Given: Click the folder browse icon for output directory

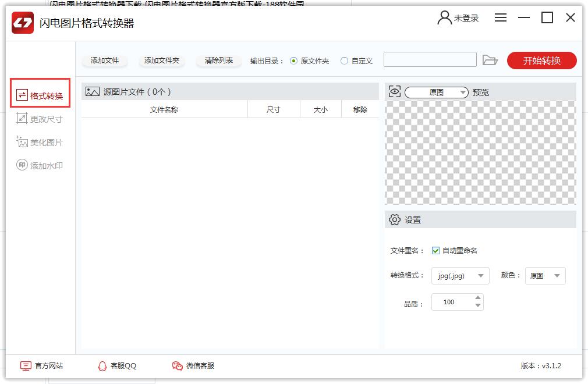Looking at the screenshot, I should 490,60.
